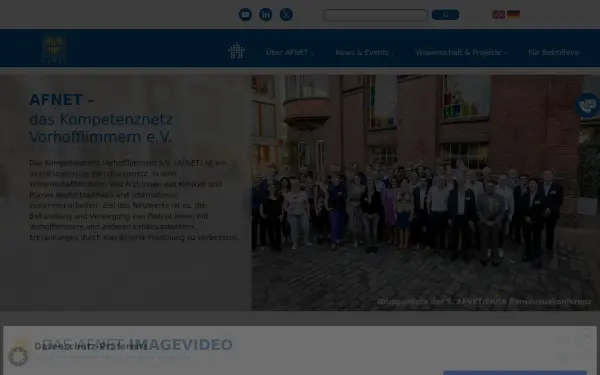This screenshot has height=375, width=600.
Task: Go home via the dotted heart icon
Action: pos(237,51)
